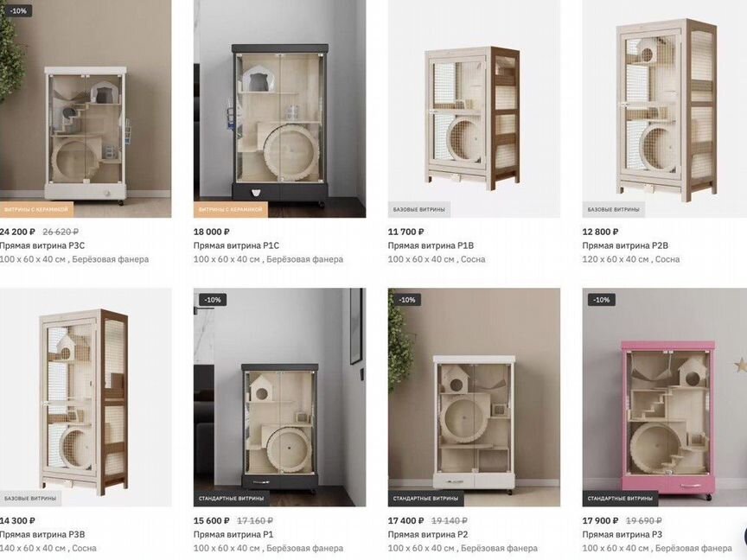Select the pink Прямая витрина P3 photo
Image resolution: width=747 pixels, height=560 pixels.
(665, 398)
